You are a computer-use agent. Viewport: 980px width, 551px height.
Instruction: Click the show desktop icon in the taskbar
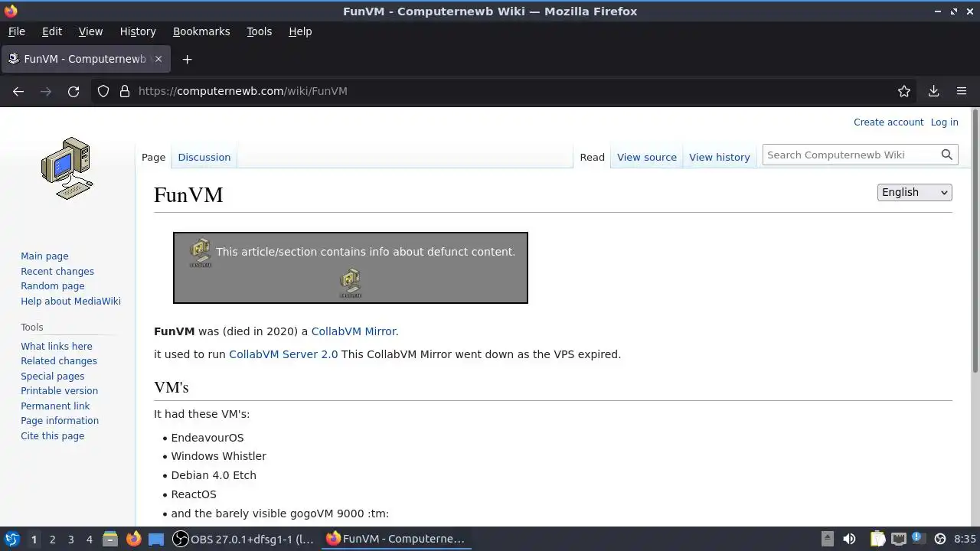pos(156,539)
